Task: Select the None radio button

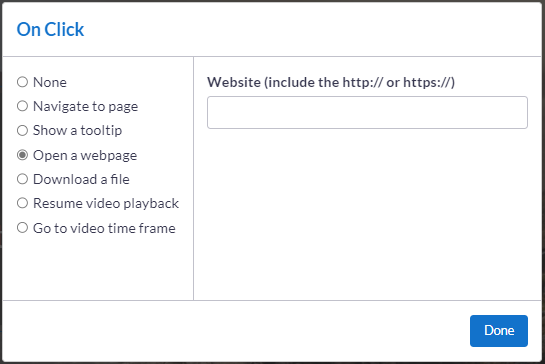Action: pyautogui.click(x=22, y=82)
